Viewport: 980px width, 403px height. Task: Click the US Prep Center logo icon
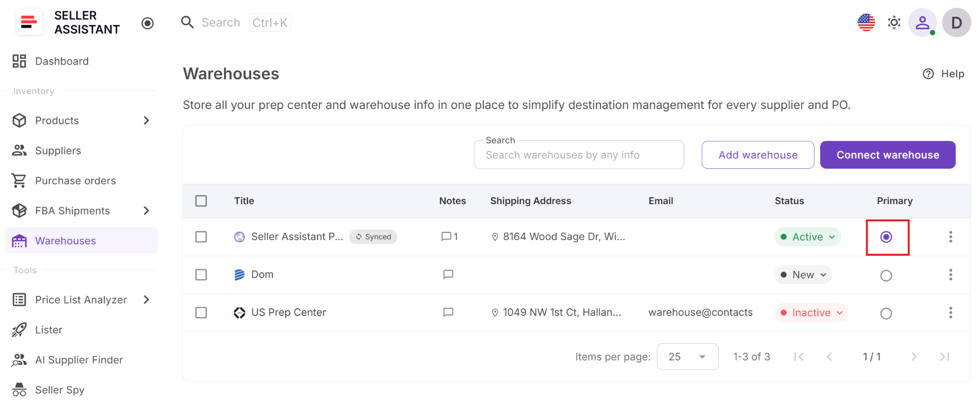(x=239, y=313)
